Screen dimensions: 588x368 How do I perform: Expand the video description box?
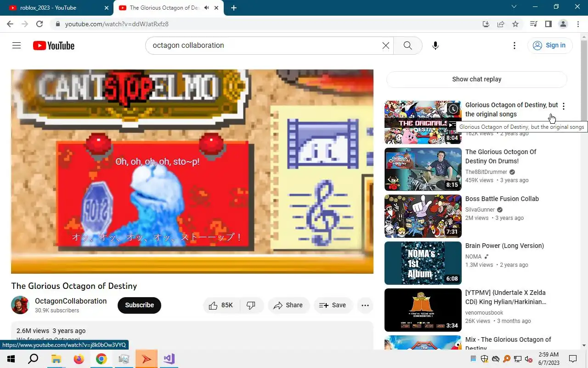click(x=192, y=335)
